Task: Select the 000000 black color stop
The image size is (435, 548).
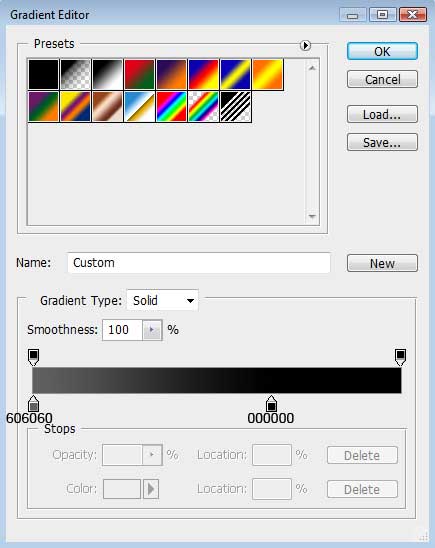Action: 271,404
